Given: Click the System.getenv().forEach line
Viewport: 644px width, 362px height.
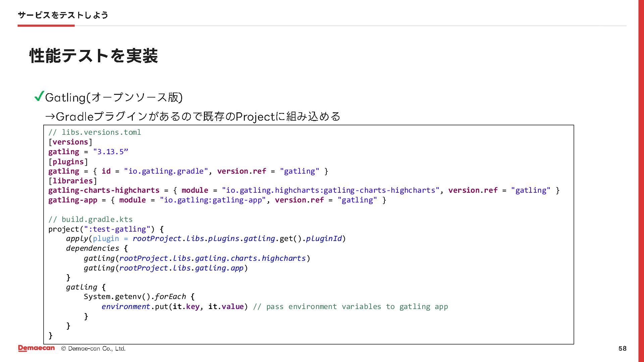Looking at the screenshot, I should pyautogui.click(x=139, y=297).
